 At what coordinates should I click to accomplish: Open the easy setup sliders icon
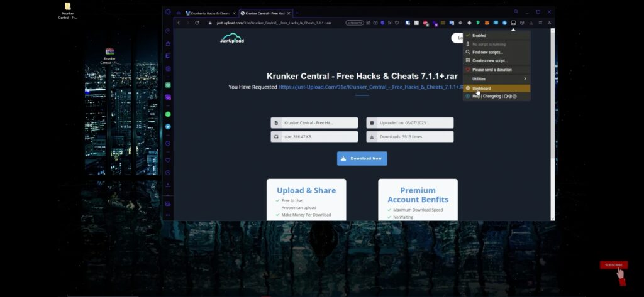540,23
